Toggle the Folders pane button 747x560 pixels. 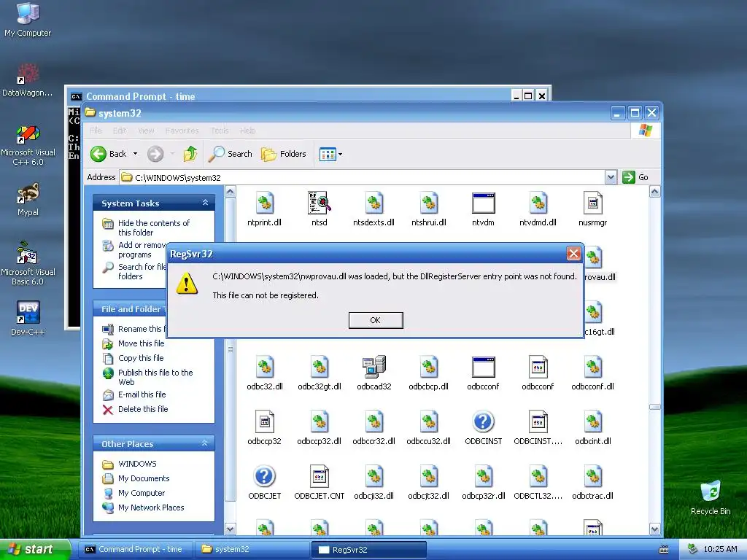coord(284,154)
